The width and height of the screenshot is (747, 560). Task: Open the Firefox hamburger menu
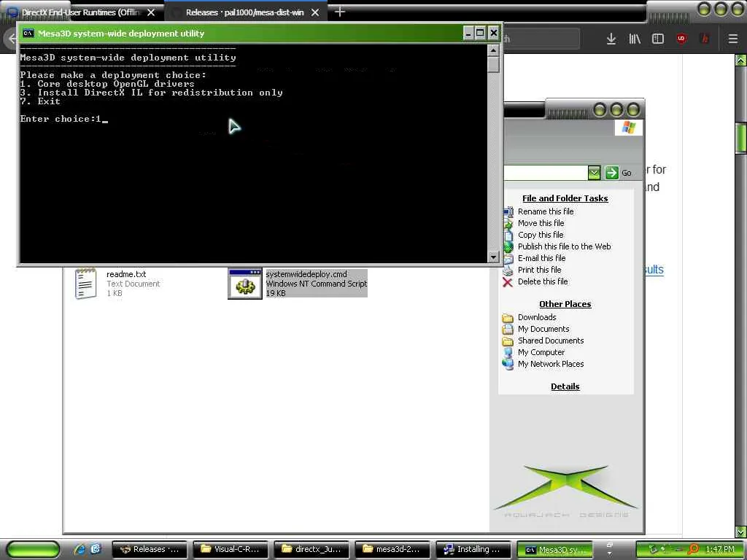point(733,39)
